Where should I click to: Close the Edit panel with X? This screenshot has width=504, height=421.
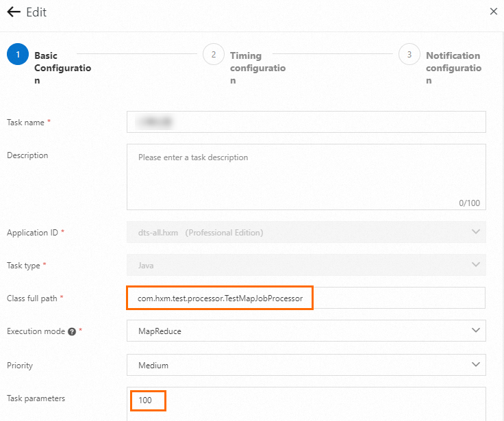point(493,12)
